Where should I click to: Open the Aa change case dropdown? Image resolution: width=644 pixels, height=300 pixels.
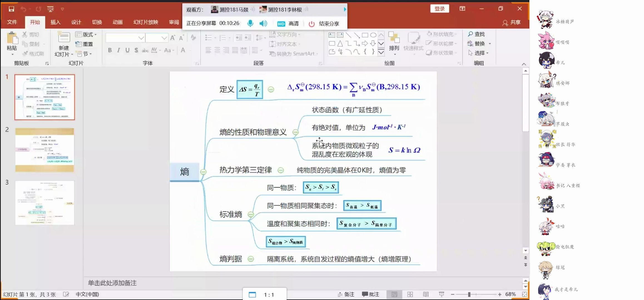click(169, 50)
